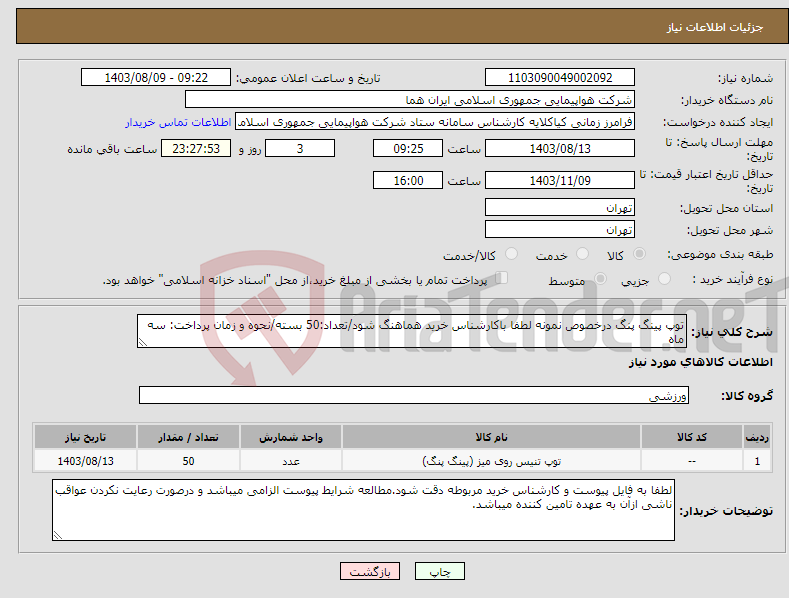Click the general need description textbox
Screen dimensions: 789x598
pos(412,331)
